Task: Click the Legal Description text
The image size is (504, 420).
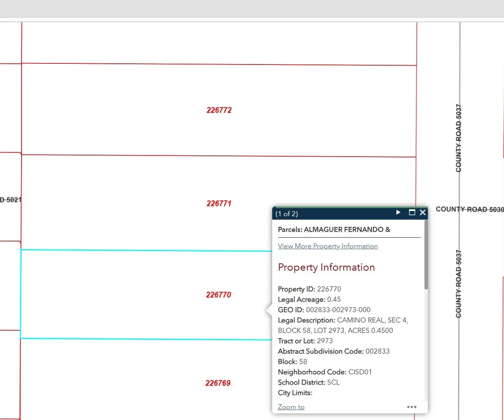Action: pyautogui.click(x=343, y=325)
